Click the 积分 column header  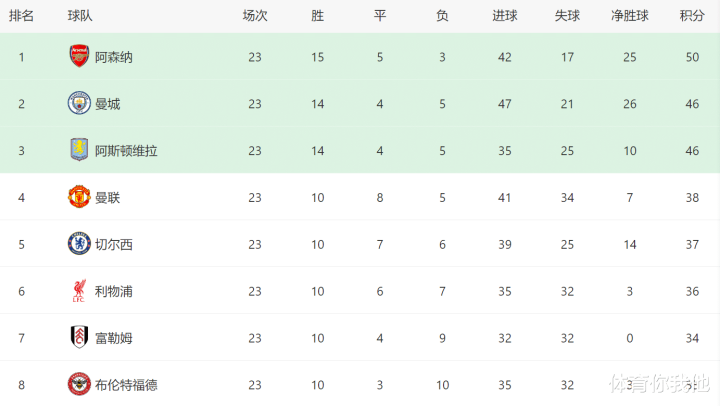(x=691, y=16)
